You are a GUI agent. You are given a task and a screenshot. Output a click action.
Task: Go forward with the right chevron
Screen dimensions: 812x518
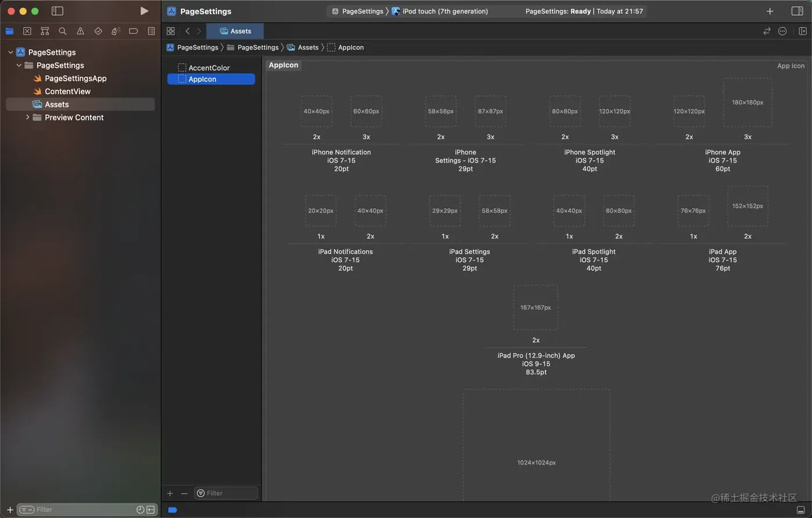(199, 31)
